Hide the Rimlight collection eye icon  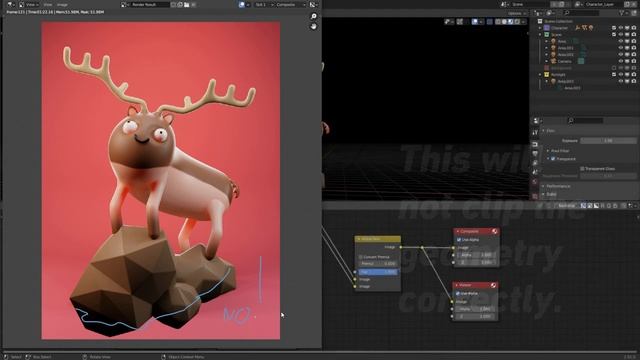pos(620,75)
